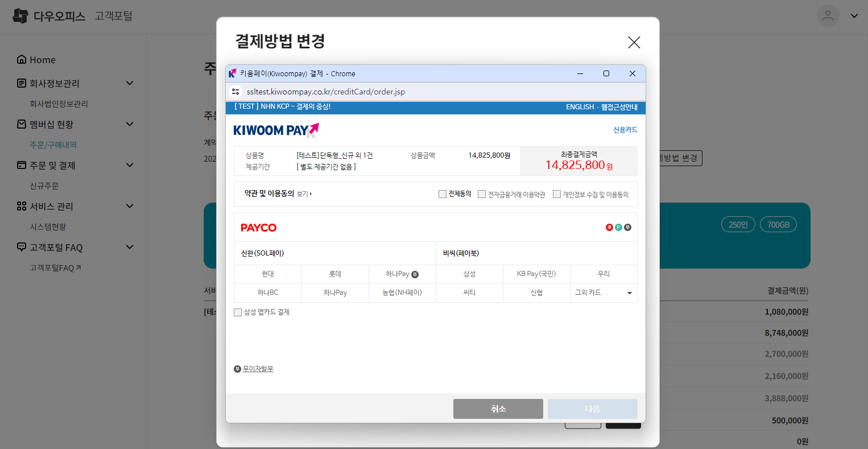Click the teal P point badge
The image size is (868, 449).
(618, 228)
